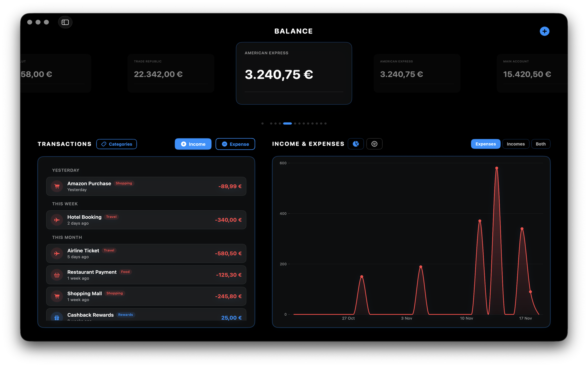Select the Both option for the chart
The height and width of the screenshot is (367, 588).
click(541, 144)
